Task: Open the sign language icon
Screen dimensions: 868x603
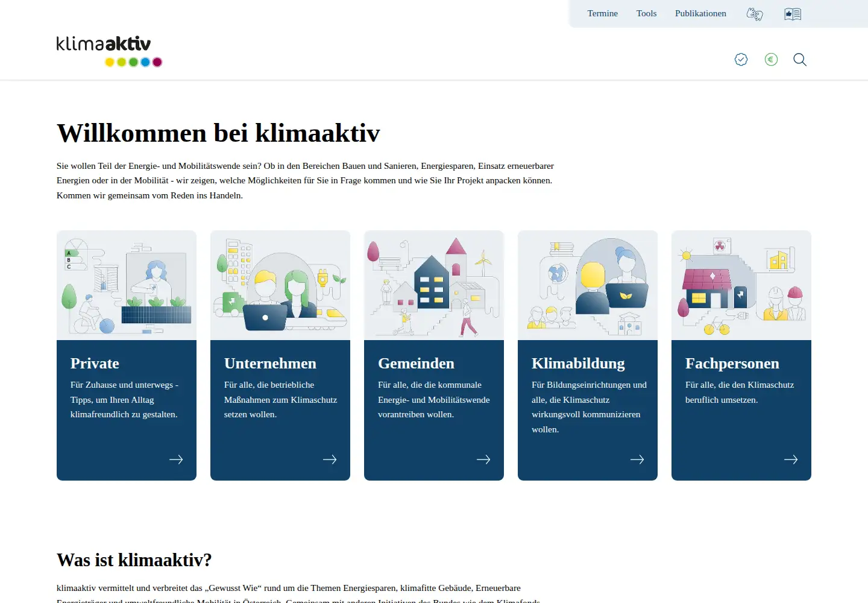Action: point(755,14)
